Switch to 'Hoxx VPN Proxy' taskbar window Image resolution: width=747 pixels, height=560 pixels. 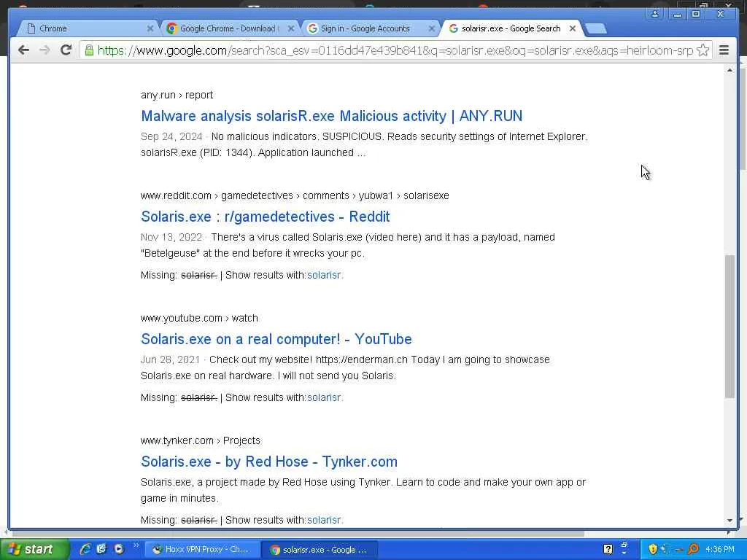pyautogui.click(x=202, y=550)
